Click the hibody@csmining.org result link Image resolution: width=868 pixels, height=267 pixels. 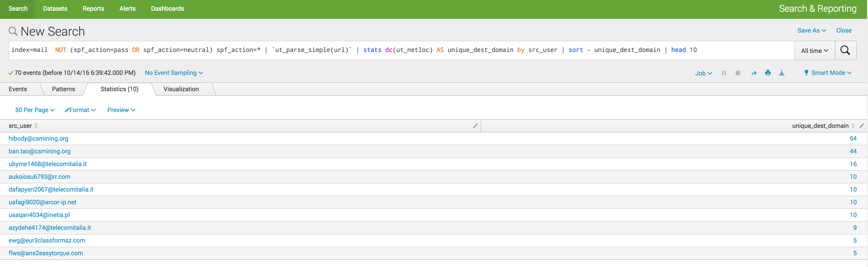pos(38,138)
